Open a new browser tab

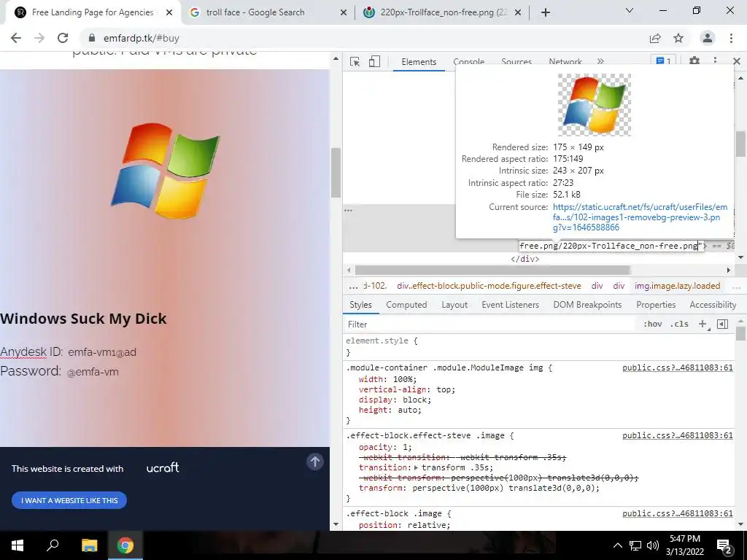point(546,12)
